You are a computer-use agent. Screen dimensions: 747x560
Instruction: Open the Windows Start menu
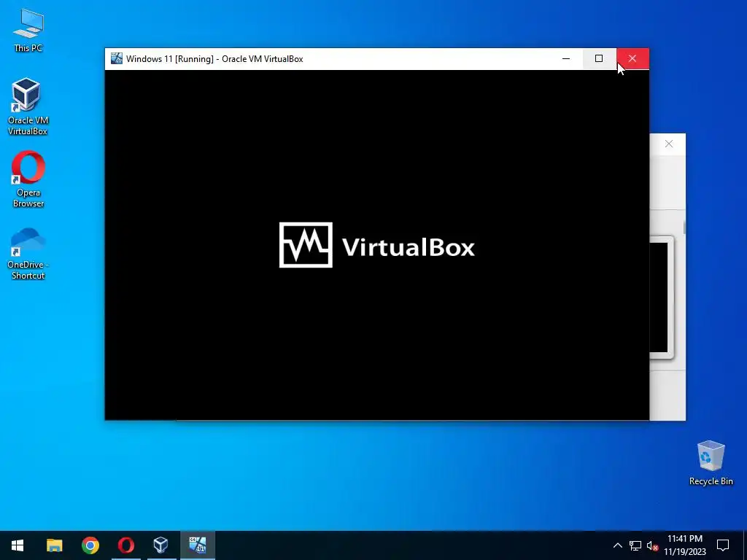pyautogui.click(x=18, y=545)
